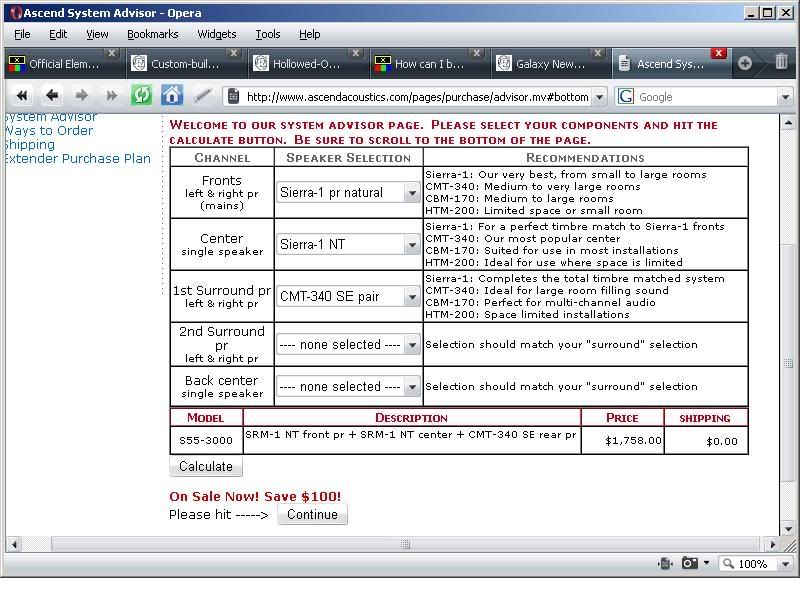800x598 pixels.
Task: Close the Ascend Sys tab
Action: [x=718, y=53]
